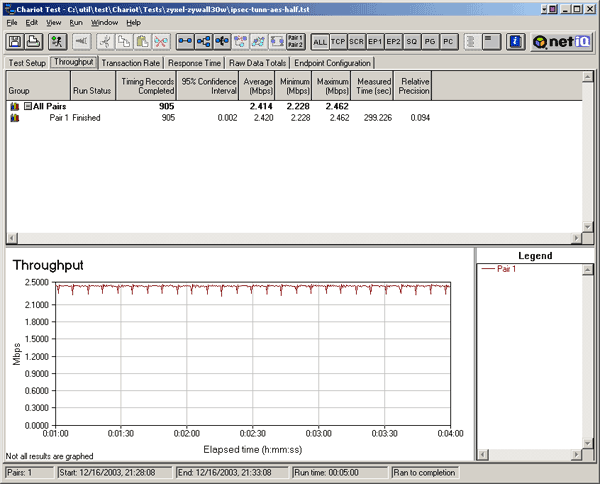Open the Window menu
The height and width of the screenshot is (484, 600).
(x=105, y=21)
